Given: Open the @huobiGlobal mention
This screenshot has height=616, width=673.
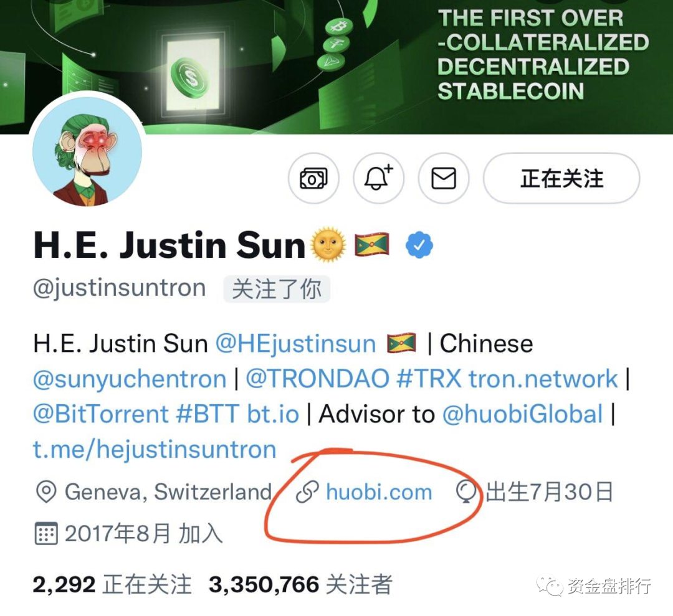Looking at the screenshot, I should [523, 414].
